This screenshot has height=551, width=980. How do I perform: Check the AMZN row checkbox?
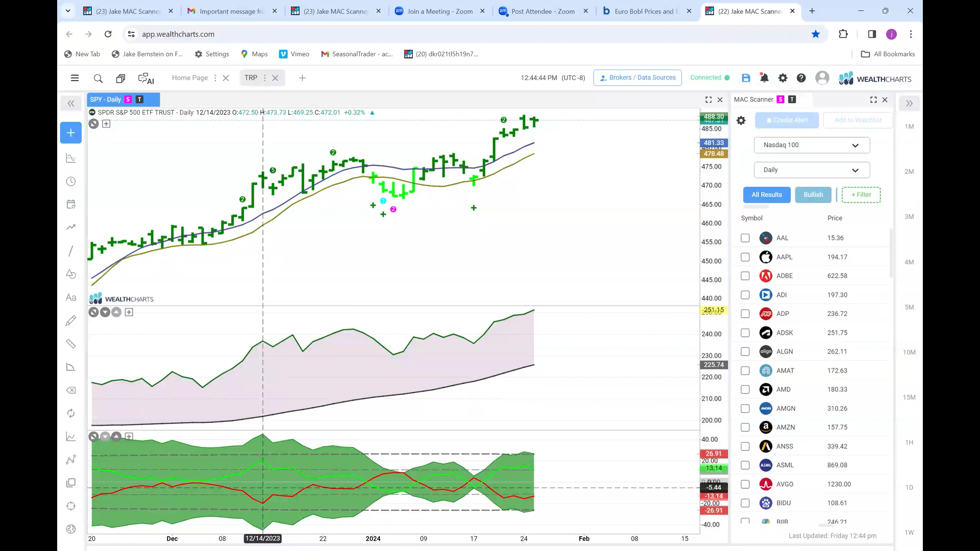coord(745,428)
